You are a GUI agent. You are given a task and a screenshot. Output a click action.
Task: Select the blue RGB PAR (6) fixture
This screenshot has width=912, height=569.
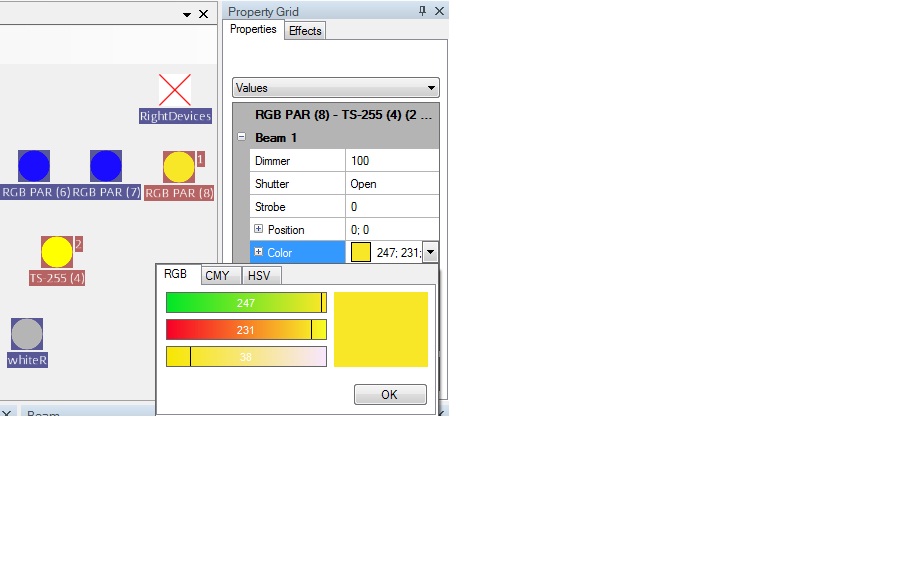(33, 166)
